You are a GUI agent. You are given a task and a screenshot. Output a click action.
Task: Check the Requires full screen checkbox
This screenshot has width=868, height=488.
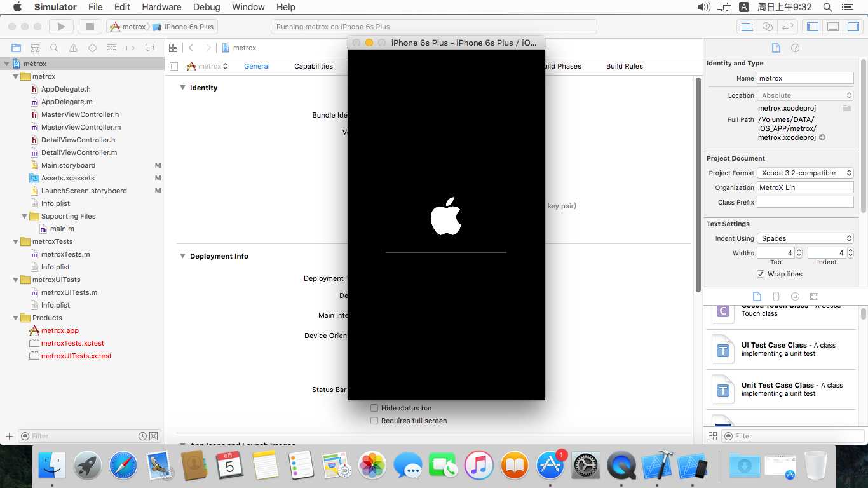coord(374,421)
